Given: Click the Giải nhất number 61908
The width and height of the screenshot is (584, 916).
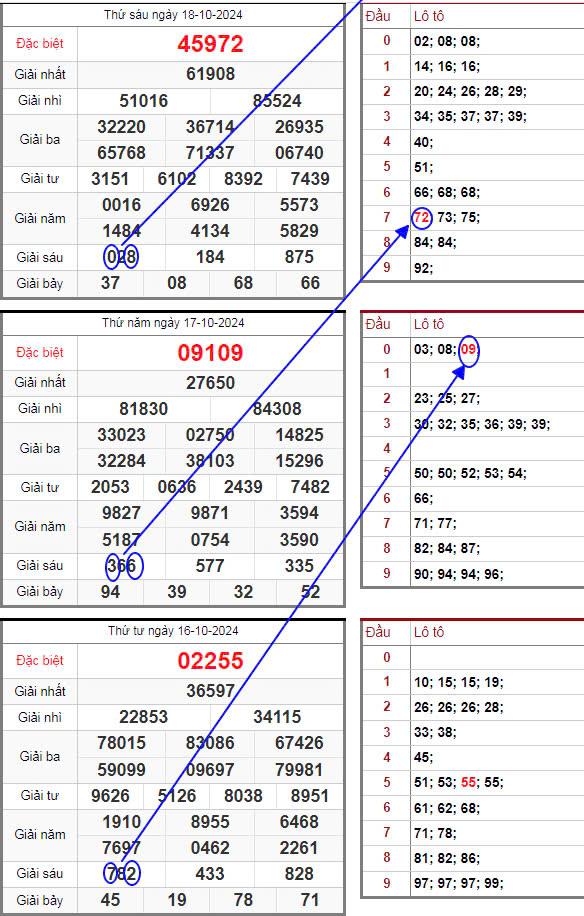Looking at the screenshot, I should tap(210, 74).
